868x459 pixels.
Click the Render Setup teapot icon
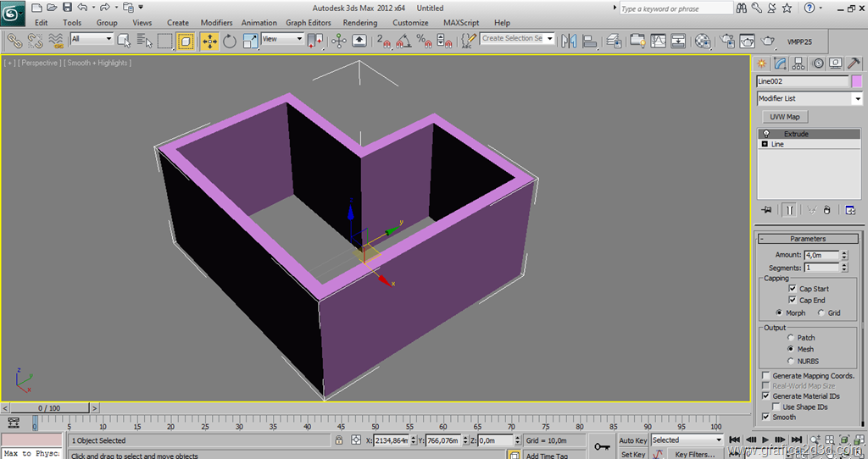[727, 41]
